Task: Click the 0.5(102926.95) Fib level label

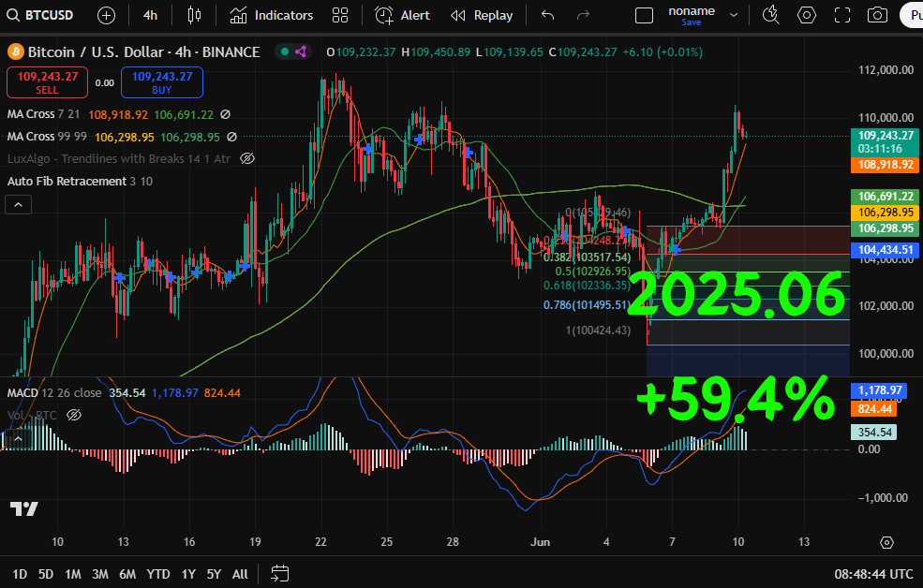Action: (x=592, y=272)
